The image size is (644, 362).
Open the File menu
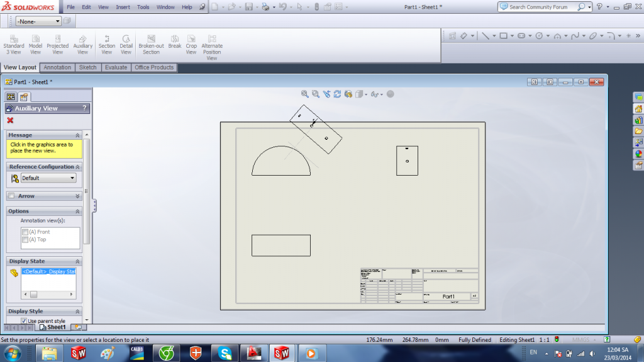[x=70, y=7]
